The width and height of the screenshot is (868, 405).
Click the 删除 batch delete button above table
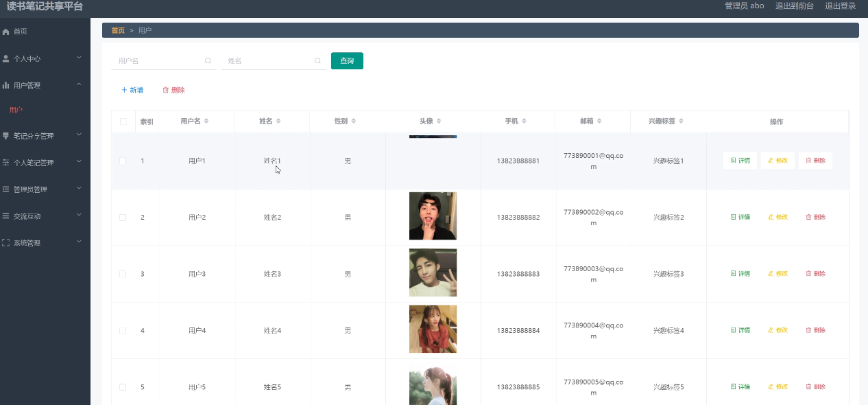click(x=173, y=90)
